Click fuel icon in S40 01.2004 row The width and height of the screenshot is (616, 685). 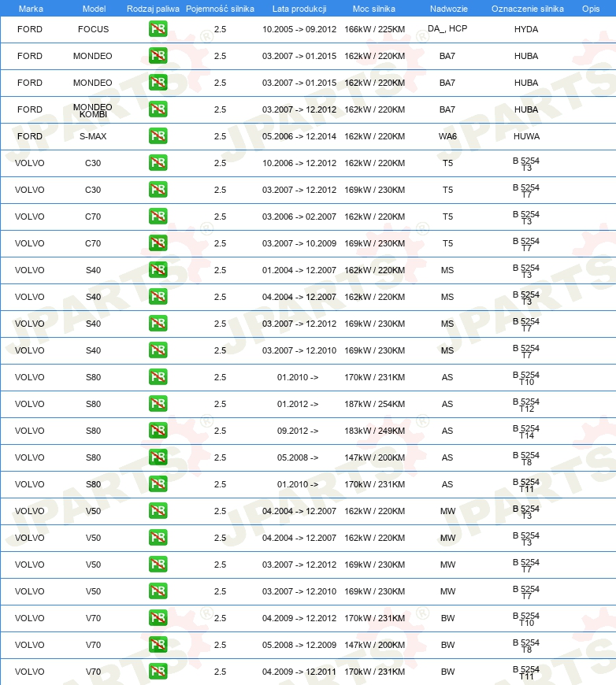158,270
